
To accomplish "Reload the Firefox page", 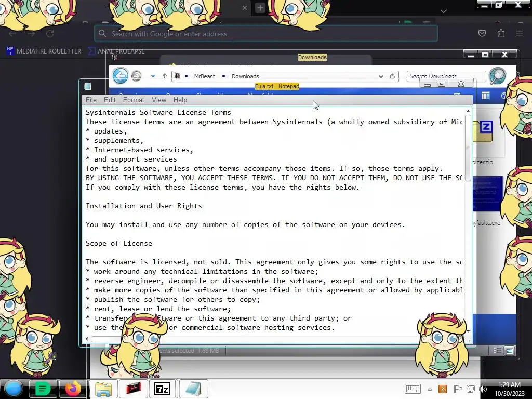I will pos(50,34).
